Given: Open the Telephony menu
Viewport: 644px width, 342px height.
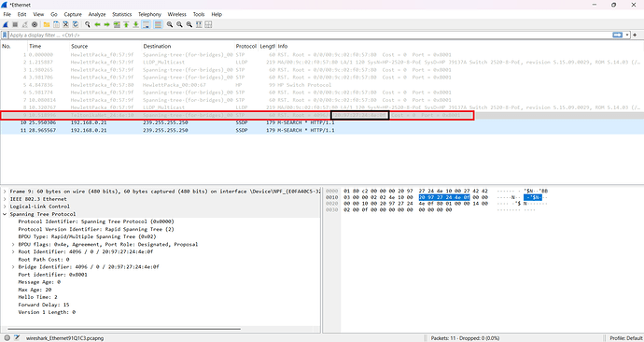Looking at the screenshot, I should 149,14.
